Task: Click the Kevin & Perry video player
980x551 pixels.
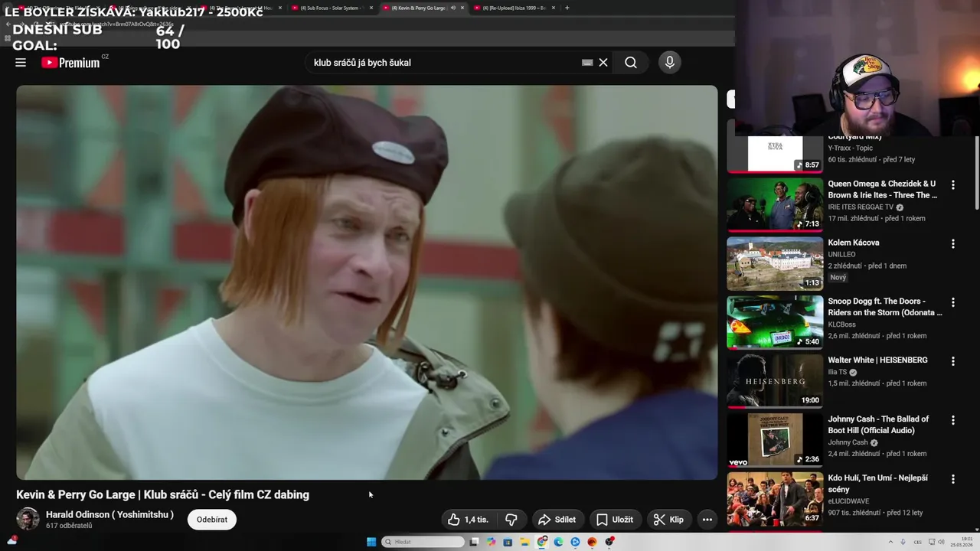Action: (x=367, y=282)
